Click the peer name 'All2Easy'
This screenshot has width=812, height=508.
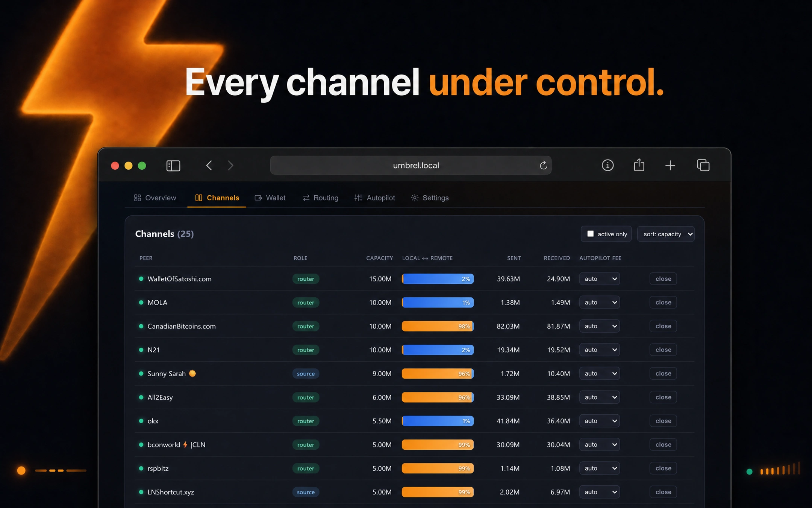(x=160, y=397)
